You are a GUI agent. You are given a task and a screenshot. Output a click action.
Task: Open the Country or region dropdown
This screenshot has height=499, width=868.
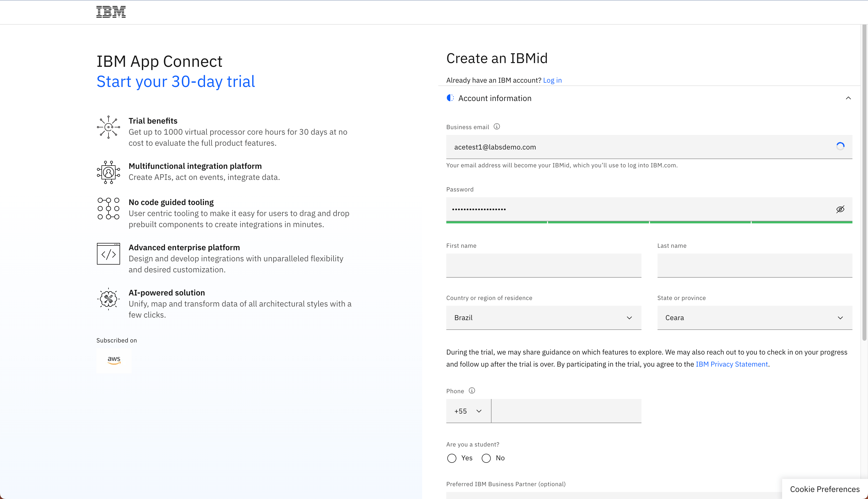click(x=543, y=318)
